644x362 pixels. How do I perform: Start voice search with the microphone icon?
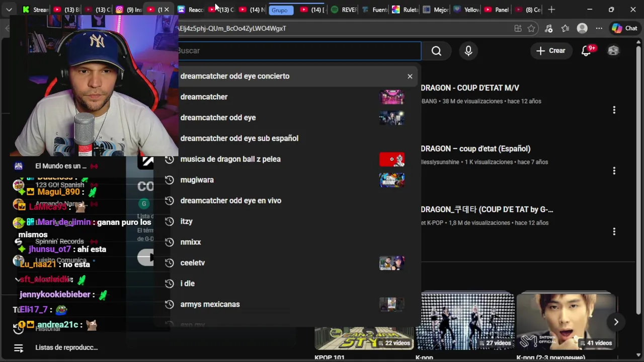[468, 51]
